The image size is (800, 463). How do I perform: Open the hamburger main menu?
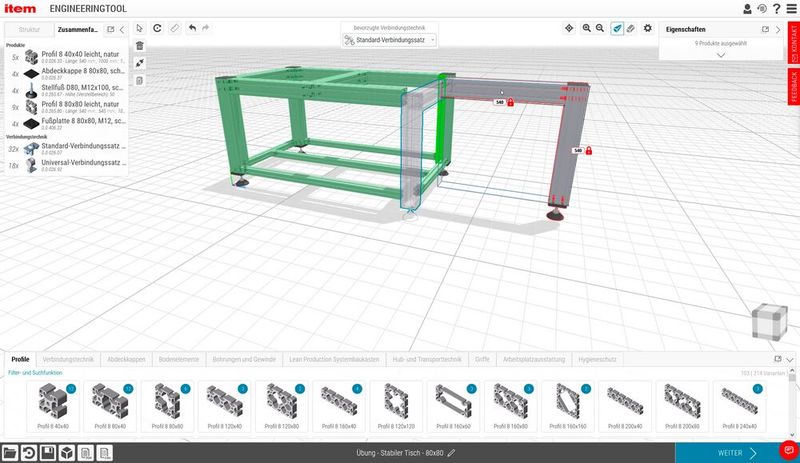791,9
